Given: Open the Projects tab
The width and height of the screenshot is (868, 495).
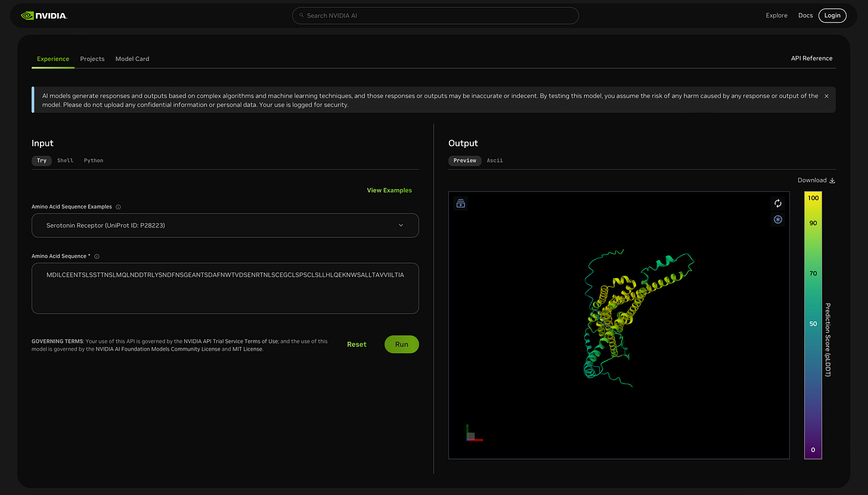Looking at the screenshot, I should (x=92, y=59).
